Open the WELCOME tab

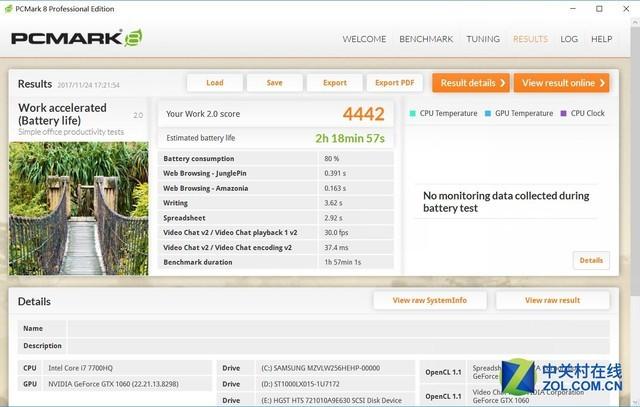(364, 39)
